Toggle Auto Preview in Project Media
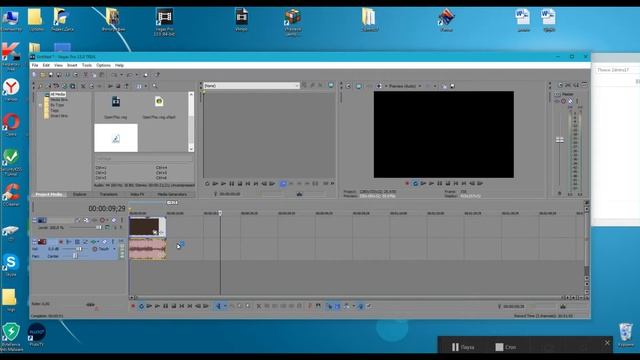640x360 pixels. pos(126,86)
